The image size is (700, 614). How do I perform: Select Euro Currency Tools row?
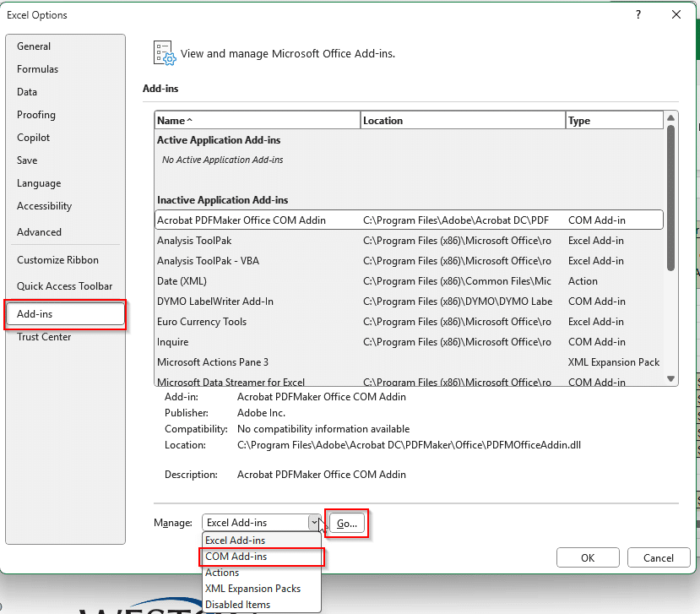pos(409,322)
